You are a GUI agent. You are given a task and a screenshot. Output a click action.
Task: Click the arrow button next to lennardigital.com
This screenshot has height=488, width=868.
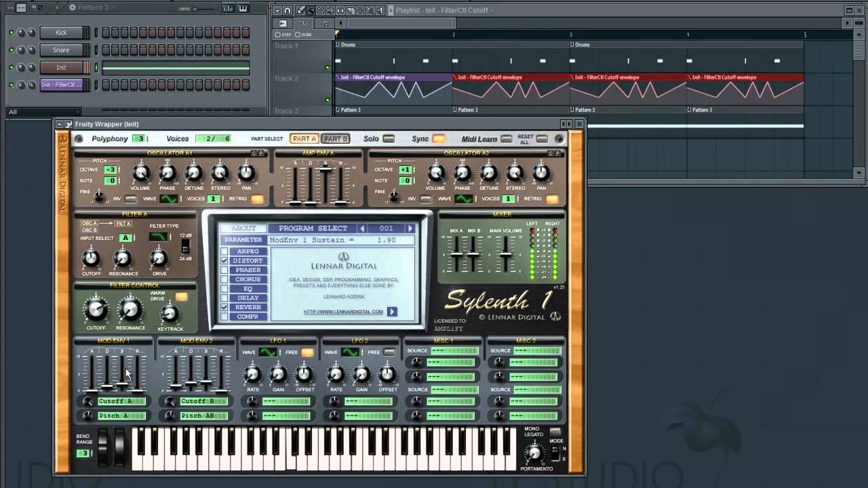tap(392, 312)
